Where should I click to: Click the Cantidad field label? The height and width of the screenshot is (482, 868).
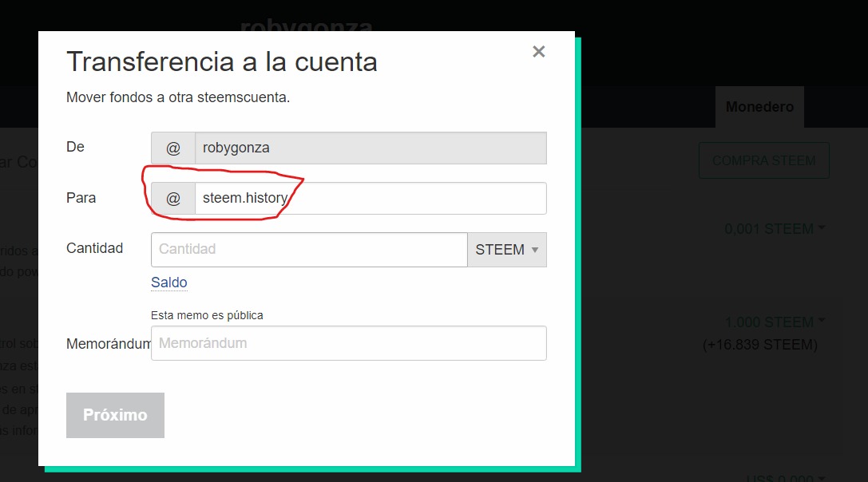95,248
